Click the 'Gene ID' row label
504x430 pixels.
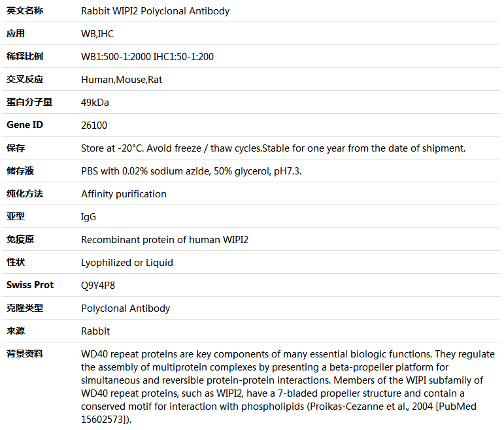click(25, 125)
